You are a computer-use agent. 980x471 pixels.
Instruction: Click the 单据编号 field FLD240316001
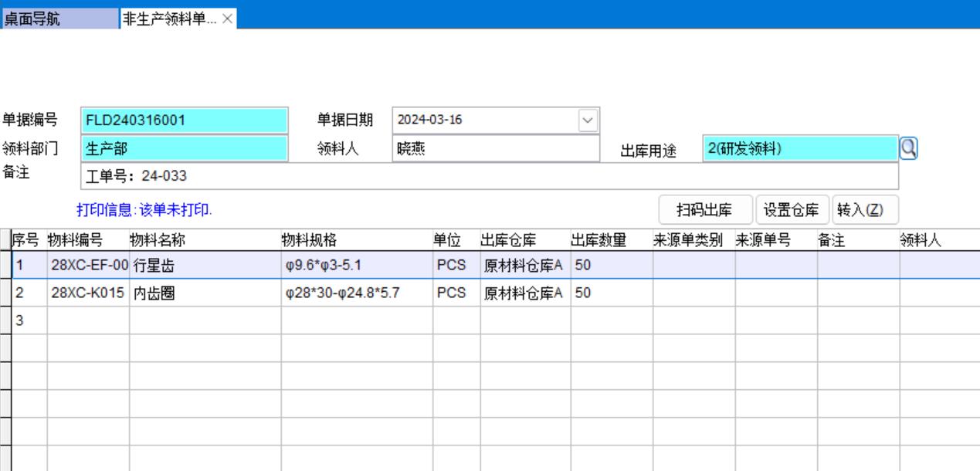[184, 120]
